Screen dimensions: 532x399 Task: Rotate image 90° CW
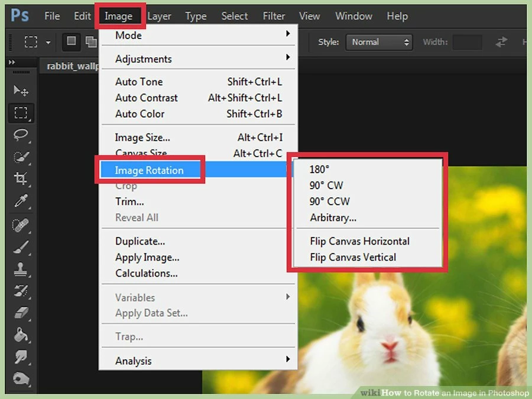click(x=368, y=185)
